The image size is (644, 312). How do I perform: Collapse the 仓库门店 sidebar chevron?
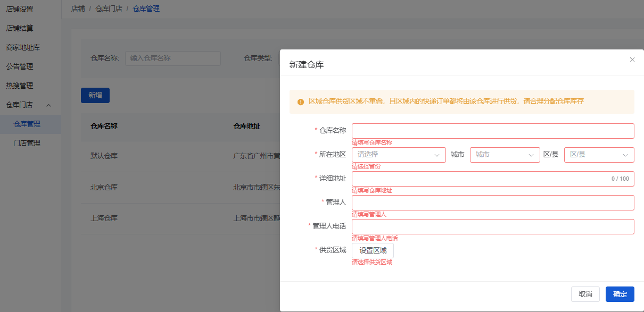(48, 105)
